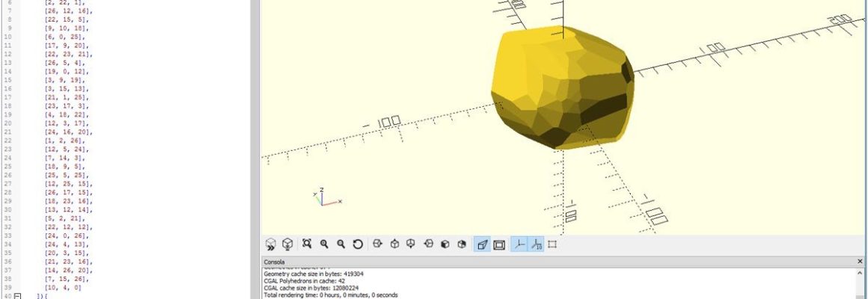Click code line 17 '[21, 1, 25],'
This screenshot has width=868, height=299.
pyautogui.click(x=67, y=97)
